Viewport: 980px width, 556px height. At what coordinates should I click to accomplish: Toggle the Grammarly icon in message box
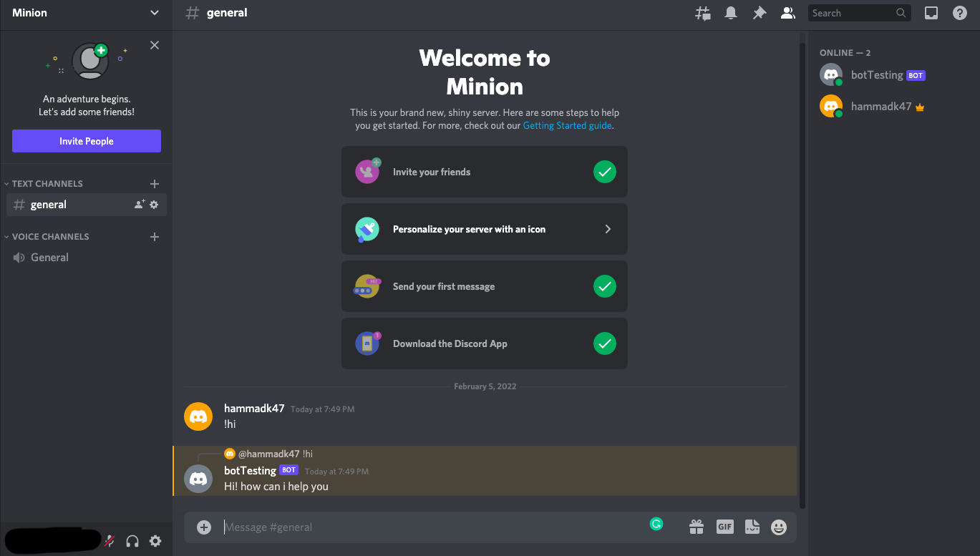pyautogui.click(x=656, y=524)
